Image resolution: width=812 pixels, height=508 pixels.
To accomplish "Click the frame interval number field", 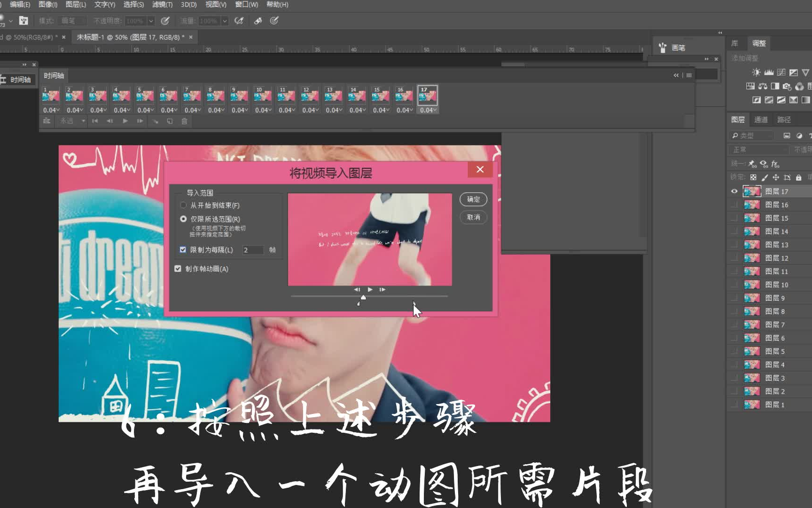I will point(253,250).
